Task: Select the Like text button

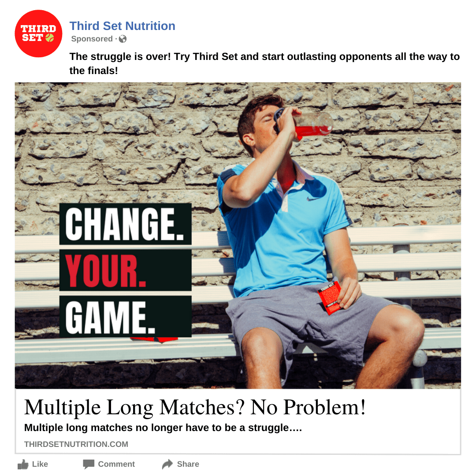Action: 40,464
